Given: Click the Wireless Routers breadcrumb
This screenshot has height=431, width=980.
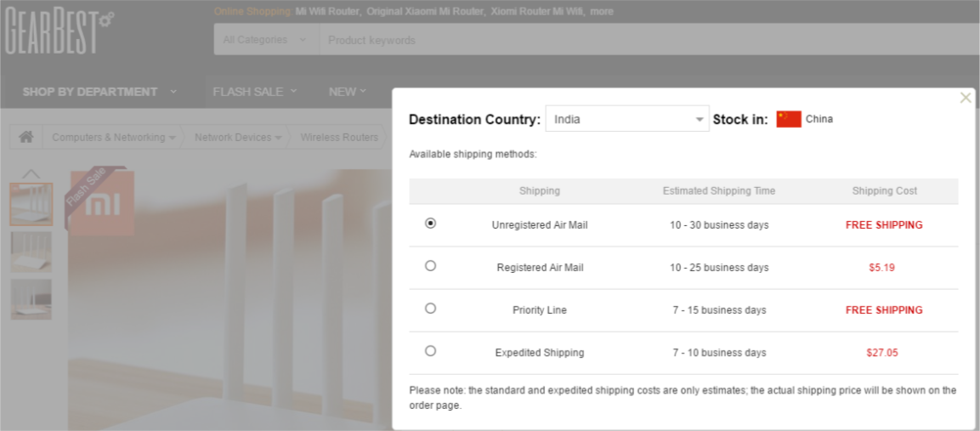Looking at the screenshot, I should (x=339, y=138).
